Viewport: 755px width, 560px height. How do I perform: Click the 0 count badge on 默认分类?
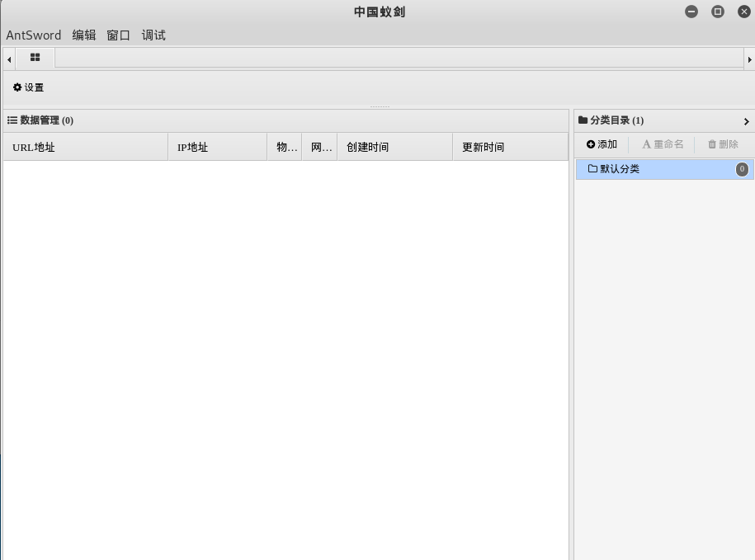tap(742, 169)
